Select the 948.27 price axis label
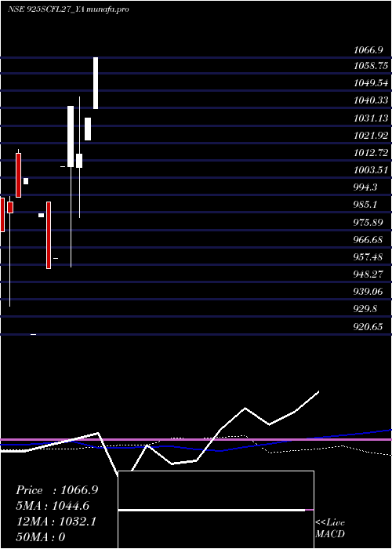 pyautogui.click(x=368, y=274)
